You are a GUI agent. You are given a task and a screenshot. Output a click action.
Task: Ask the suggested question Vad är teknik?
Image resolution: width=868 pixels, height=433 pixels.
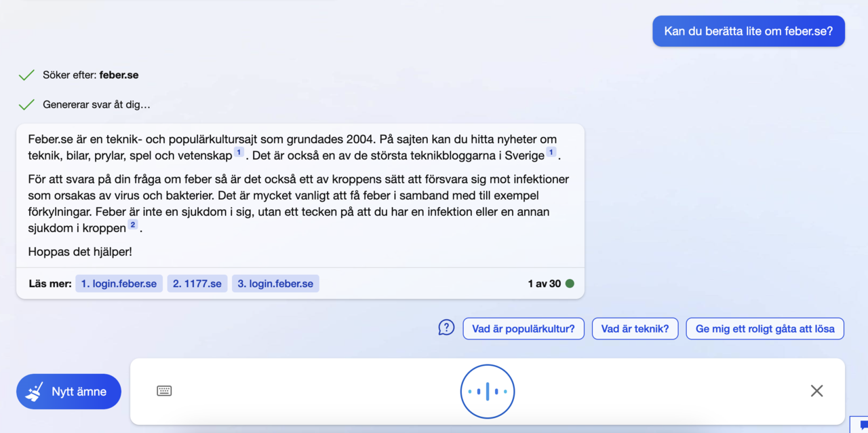point(635,328)
